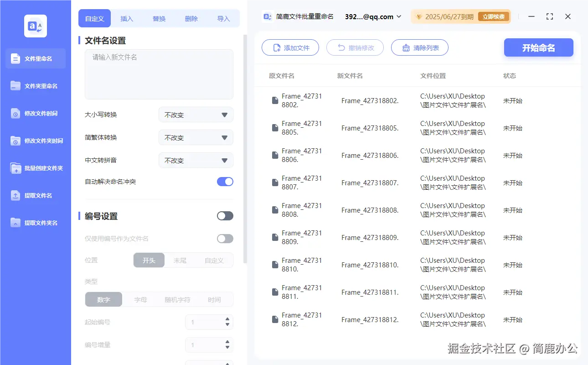
Task: Click the 文件重命名 sidebar icon
Action: pyautogui.click(x=15, y=58)
